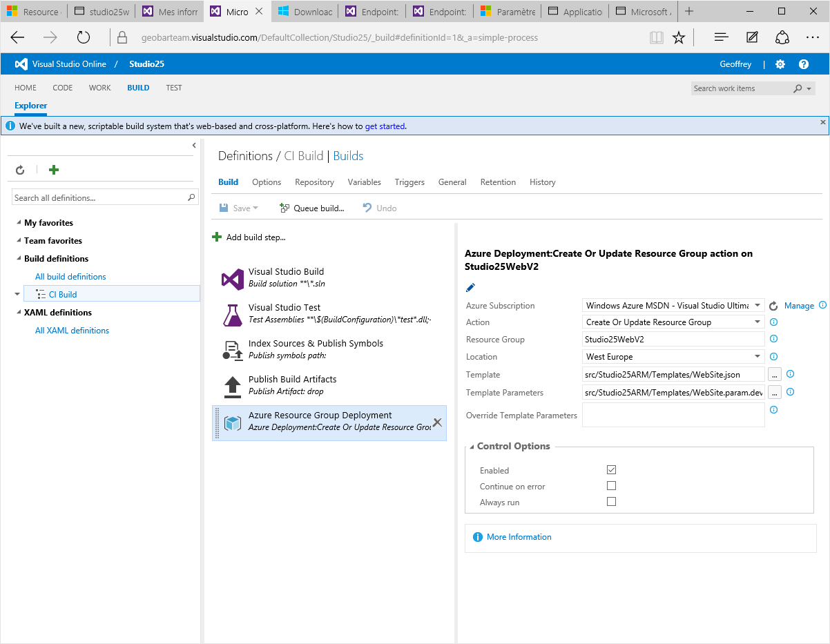This screenshot has height=644, width=830.
Task: Remove the Azure Resource Group Deployment step
Action: pos(437,422)
